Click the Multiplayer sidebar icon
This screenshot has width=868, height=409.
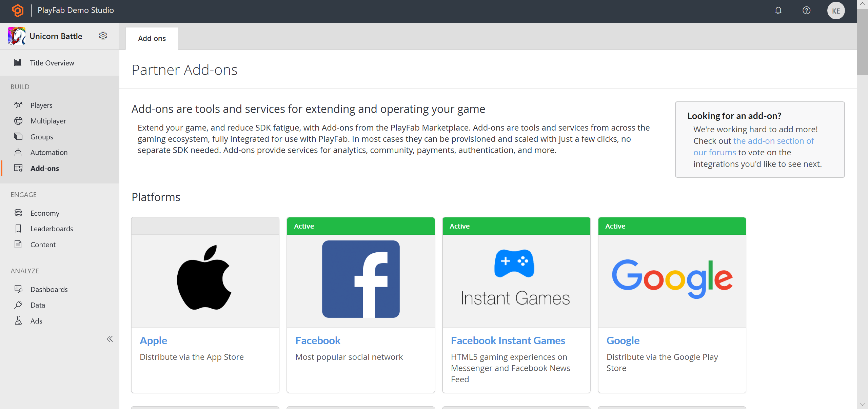[19, 121]
